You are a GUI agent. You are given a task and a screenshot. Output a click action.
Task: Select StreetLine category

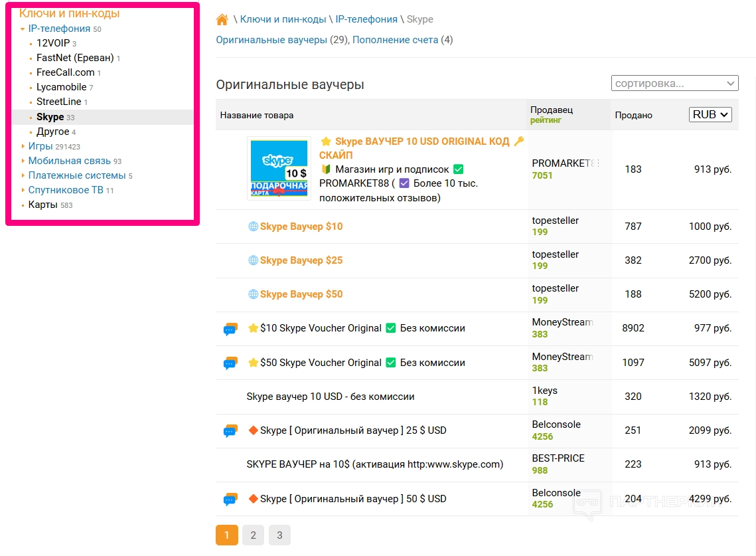point(59,102)
